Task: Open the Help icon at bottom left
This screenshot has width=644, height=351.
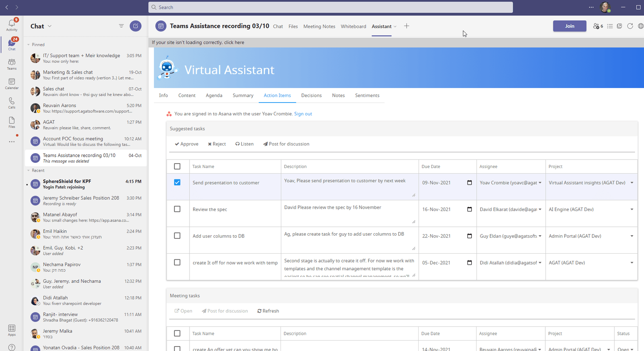Action: point(12,347)
